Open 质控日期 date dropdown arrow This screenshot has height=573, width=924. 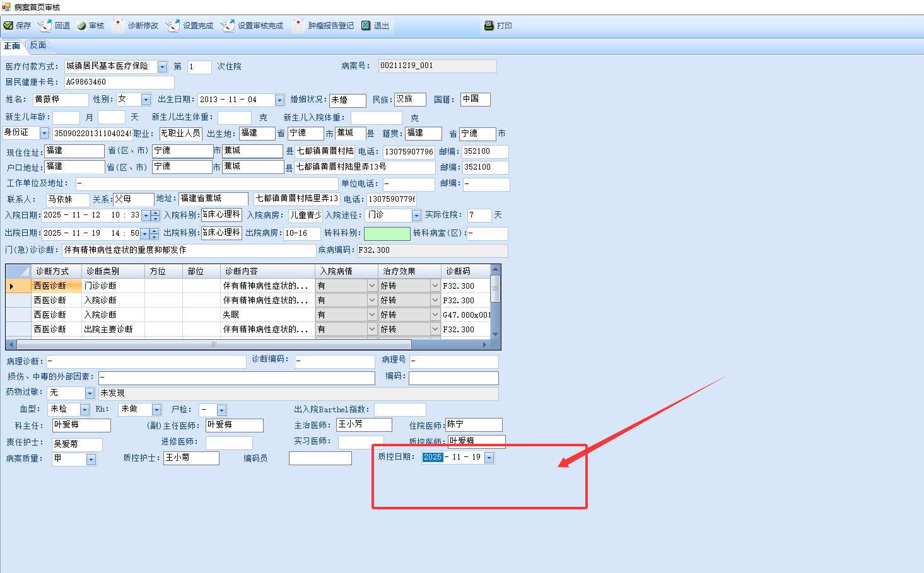point(489,458)
